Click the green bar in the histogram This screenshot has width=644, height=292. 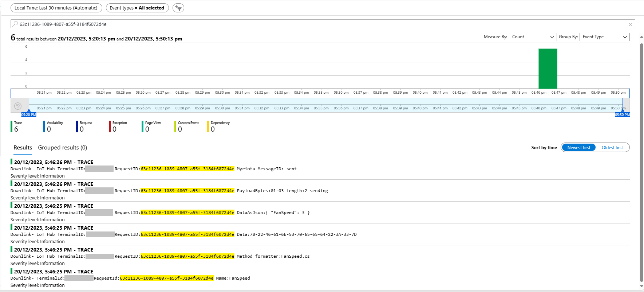tap(548, 69)
